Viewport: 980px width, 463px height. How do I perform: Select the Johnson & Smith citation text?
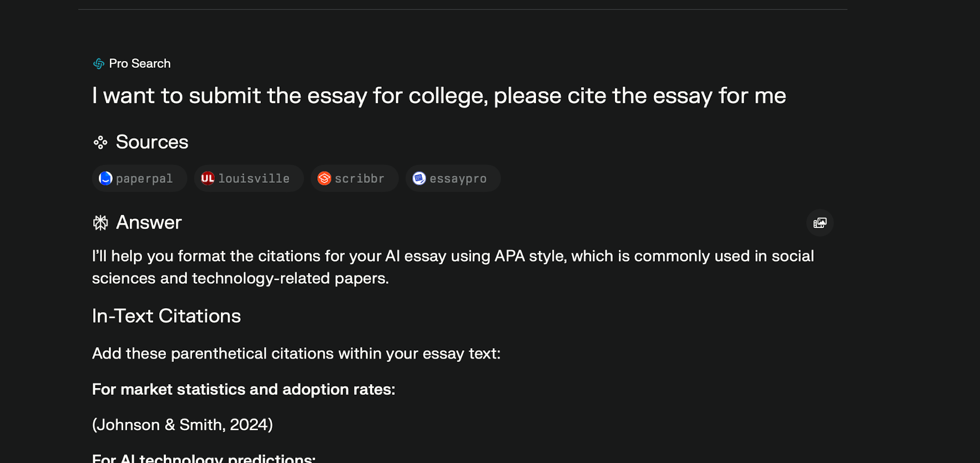click(183, 425)
